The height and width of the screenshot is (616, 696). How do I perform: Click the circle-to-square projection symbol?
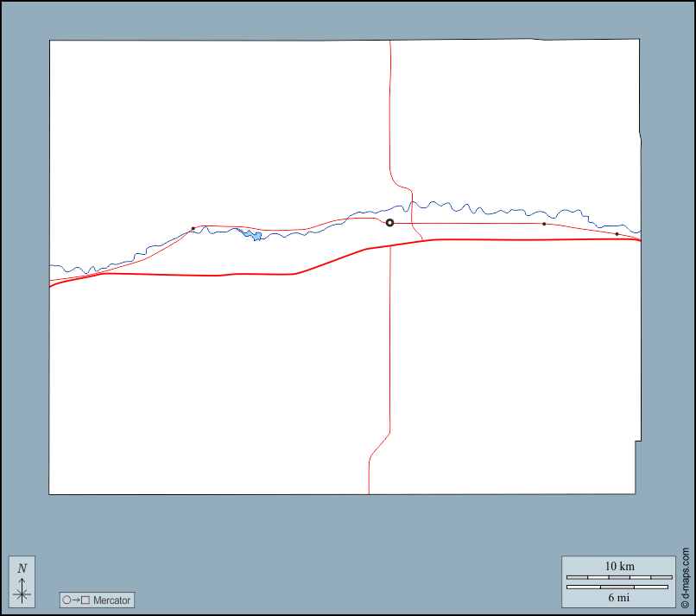(x=76, y=600)
